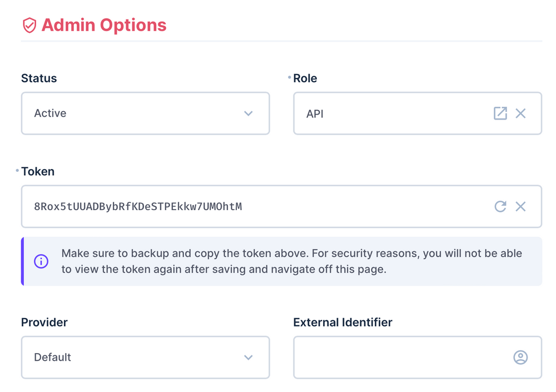Image resolution: width=556 pixels, height=392 pixels.
Task: Click the user icon in External Identifier field
Action: [520, 358]
